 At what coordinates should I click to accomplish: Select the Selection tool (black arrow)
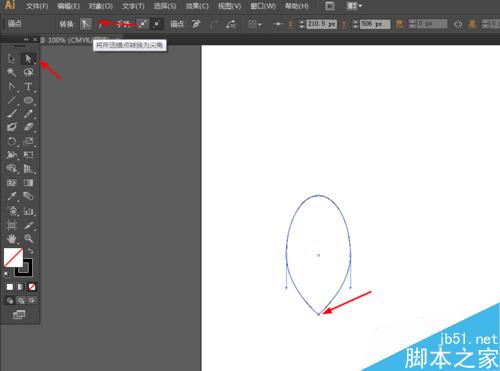[12, 59]
